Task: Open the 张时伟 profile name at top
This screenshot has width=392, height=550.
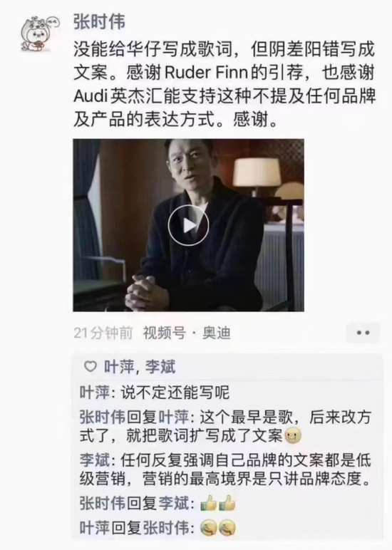Action: tap(99, 22)
